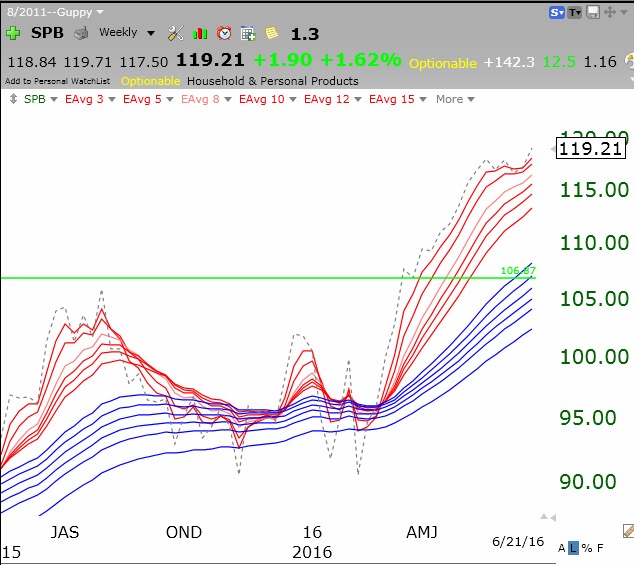Click the green plus add symbol icon
This screenshot has width=634, height=565.
click(x=13, y=33)
